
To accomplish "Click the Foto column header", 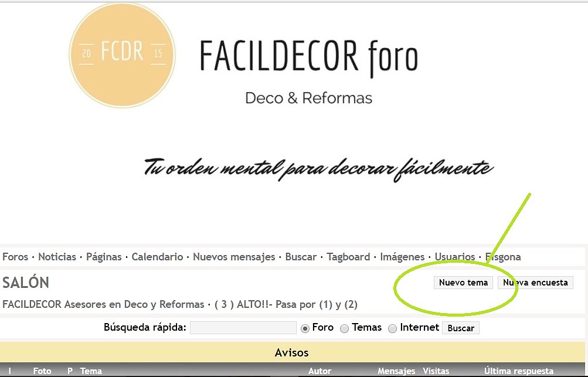I will click(42, 371).
